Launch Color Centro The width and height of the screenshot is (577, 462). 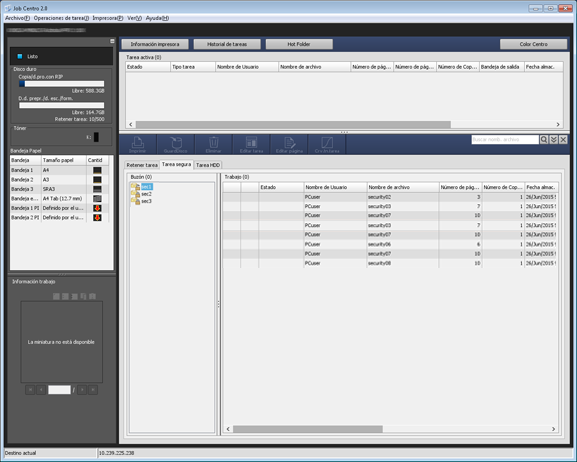(x=534, y=44)
